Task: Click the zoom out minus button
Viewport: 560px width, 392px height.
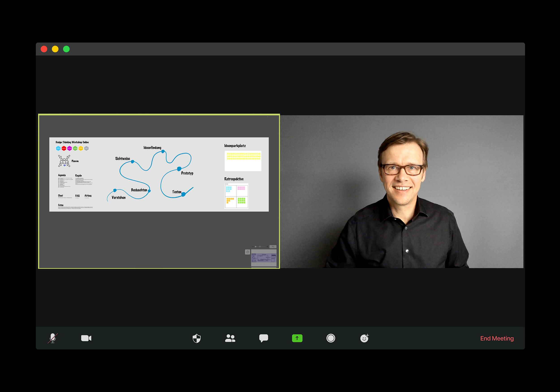Action: point(253,247)
